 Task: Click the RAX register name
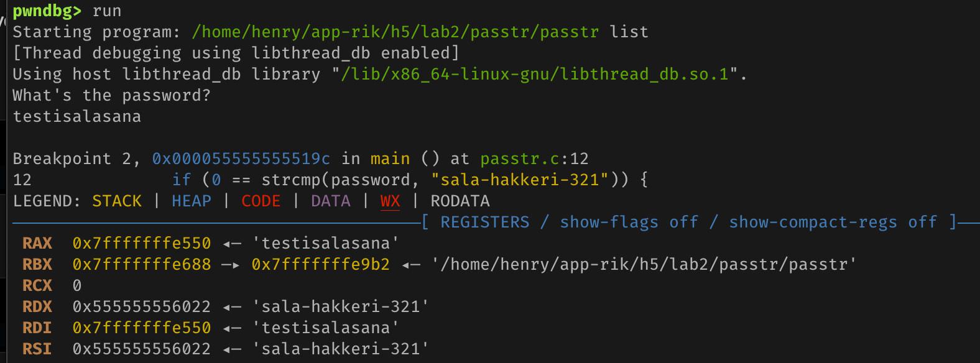[37, 244]
